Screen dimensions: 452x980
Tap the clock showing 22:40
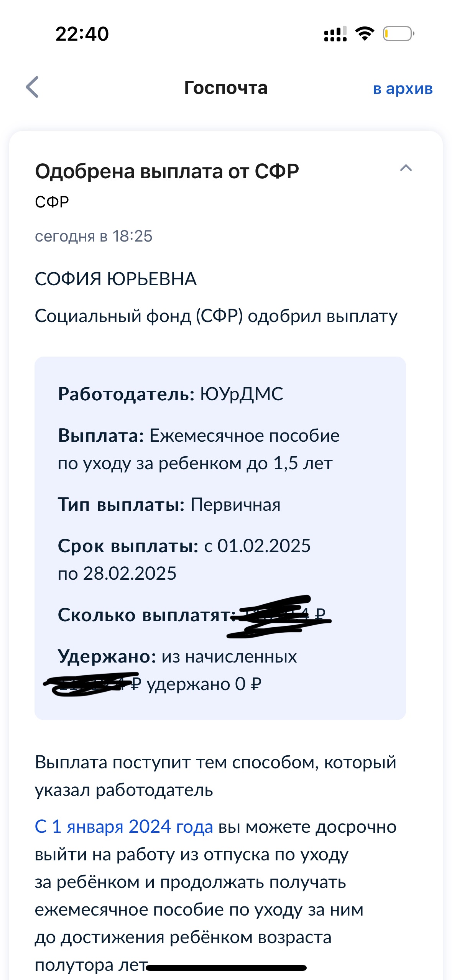(82, 34)
